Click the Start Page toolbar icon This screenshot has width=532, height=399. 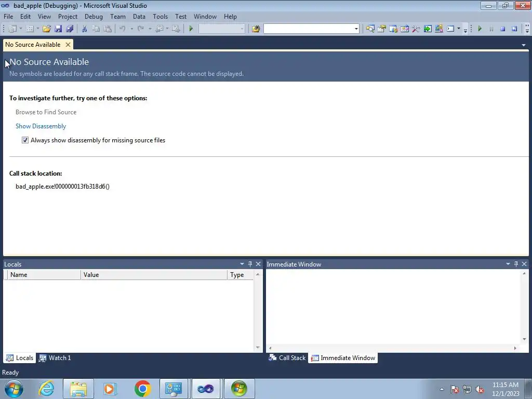click(x=405, y=29)
